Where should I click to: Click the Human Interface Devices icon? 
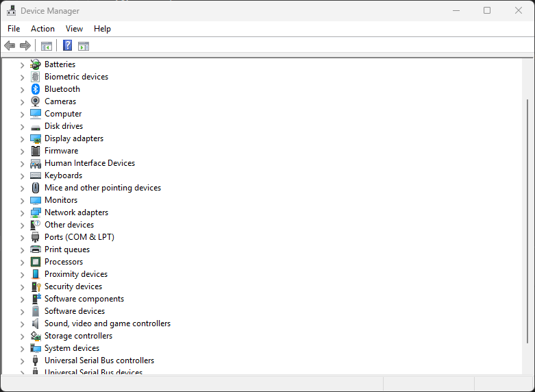coord(36,163)
